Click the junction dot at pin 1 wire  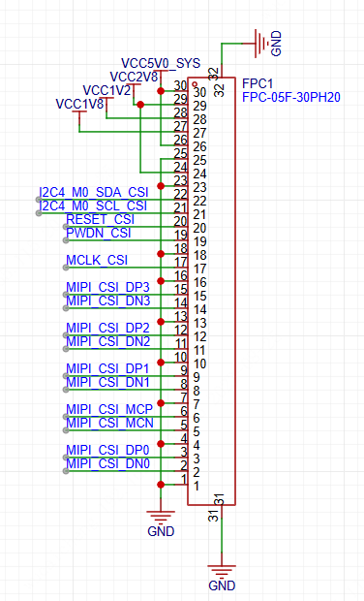(161, 485)
